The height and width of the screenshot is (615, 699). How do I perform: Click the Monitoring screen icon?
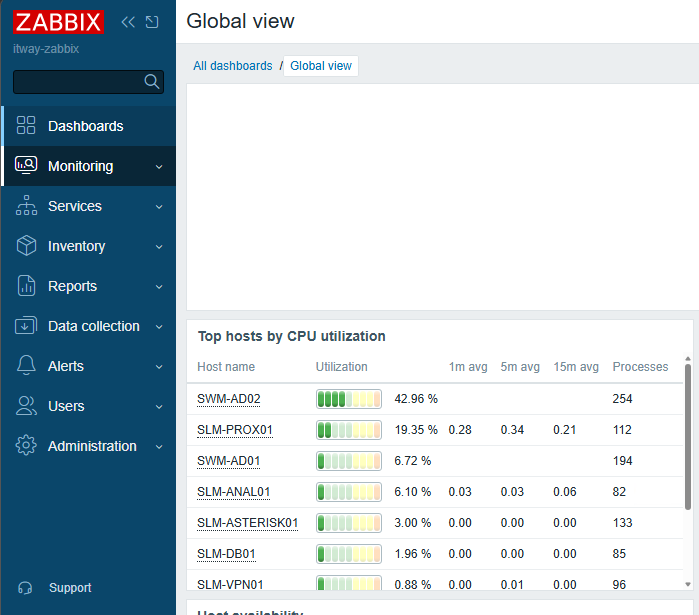coord(26,165)
